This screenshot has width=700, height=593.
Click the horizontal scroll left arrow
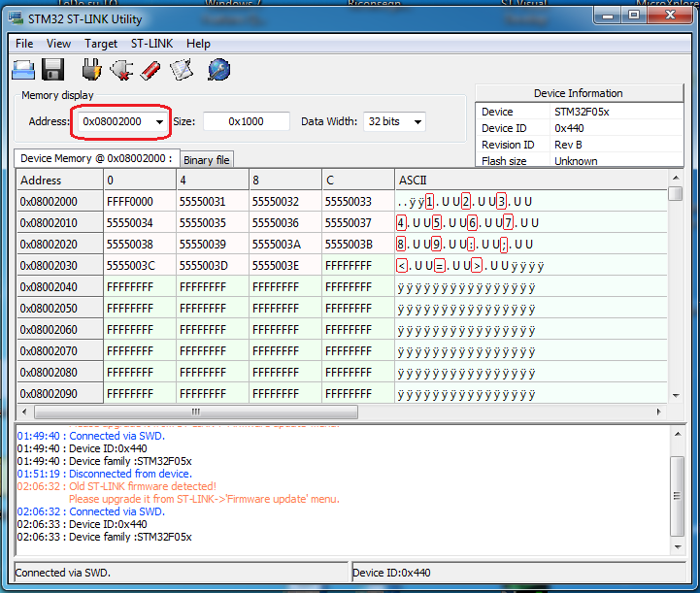pos(24,412)
